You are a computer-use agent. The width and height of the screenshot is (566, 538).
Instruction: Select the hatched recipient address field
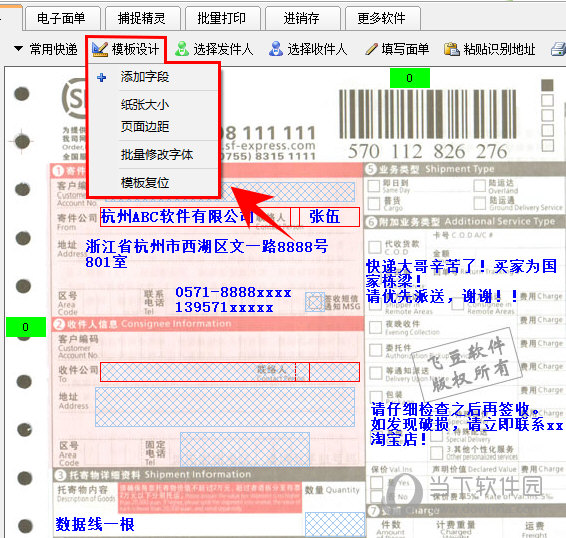pos(225,407)
